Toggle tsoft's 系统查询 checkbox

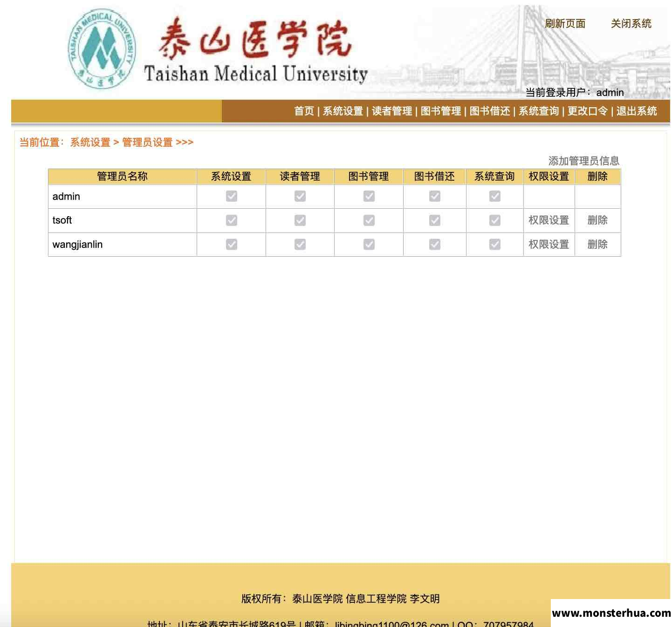[495, 220]
